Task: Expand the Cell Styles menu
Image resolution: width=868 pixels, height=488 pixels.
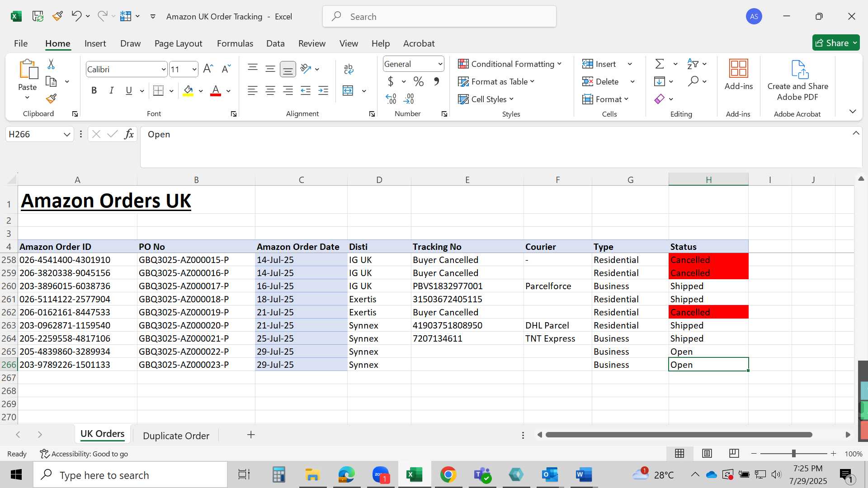Action: click(511, 99)
